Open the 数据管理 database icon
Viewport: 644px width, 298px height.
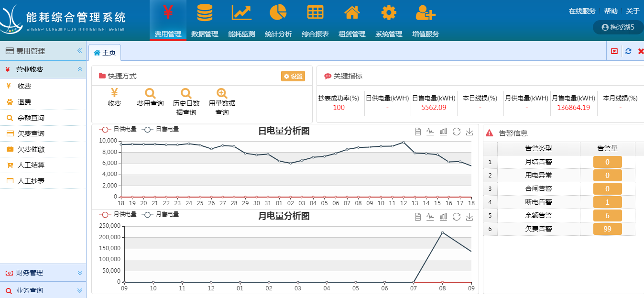point(205,13)
